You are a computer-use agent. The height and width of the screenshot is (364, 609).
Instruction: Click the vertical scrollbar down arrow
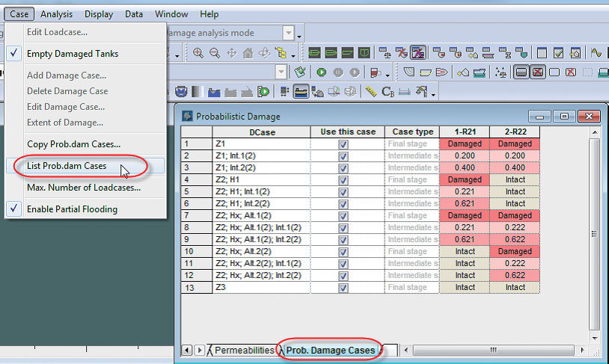(x=595, y=338)
